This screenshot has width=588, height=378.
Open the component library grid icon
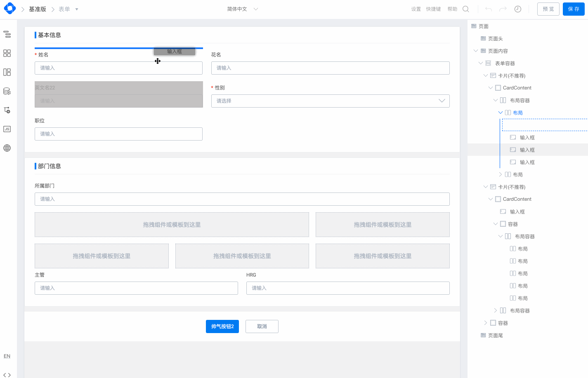pos(7,53)
